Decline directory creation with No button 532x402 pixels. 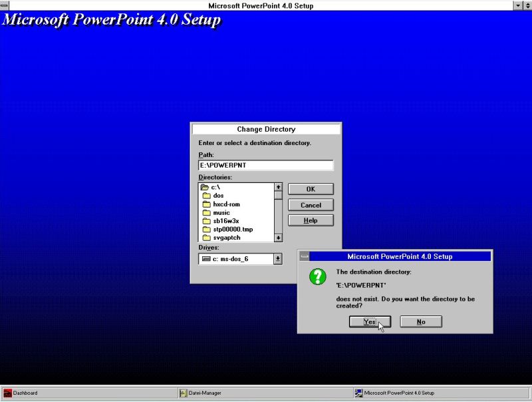[x=421, y=322]
